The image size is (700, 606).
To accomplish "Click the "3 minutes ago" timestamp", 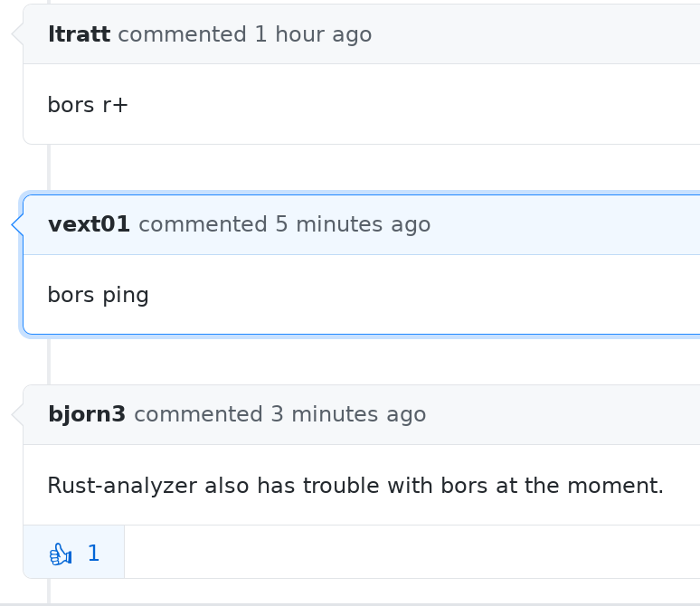I will [x=348, y=414].
